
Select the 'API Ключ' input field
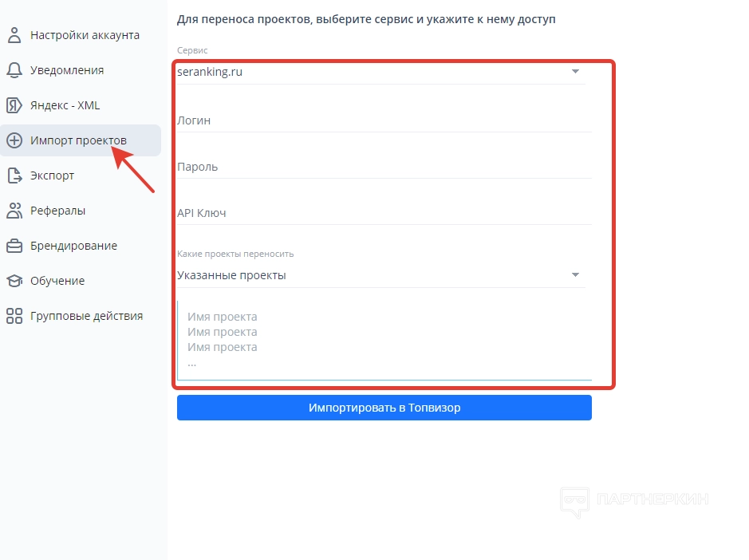[x=384, y=213]
